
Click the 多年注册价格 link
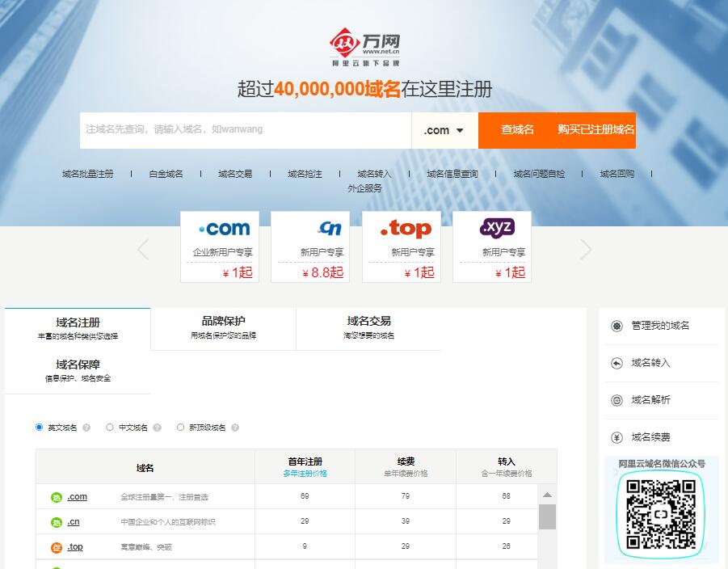pyautogui.click(x=305, y=474)
